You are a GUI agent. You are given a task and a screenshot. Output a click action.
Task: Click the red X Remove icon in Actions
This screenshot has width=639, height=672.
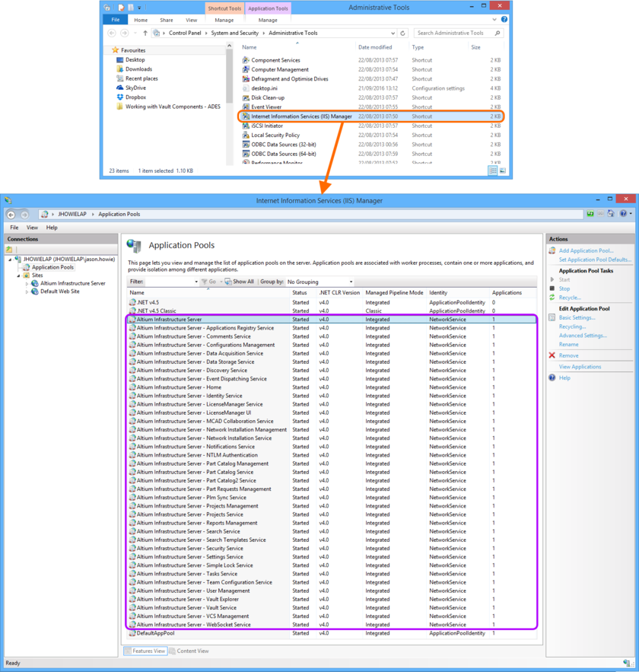coord(551,355)
